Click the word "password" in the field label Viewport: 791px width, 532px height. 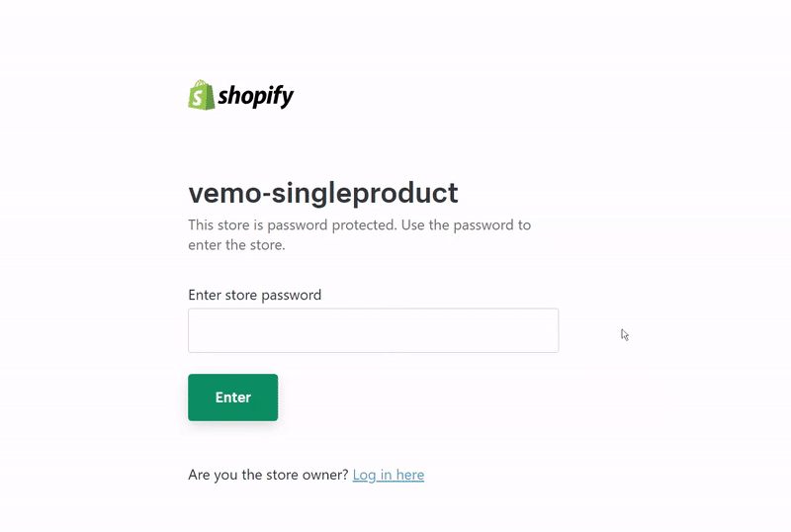point(291,295)
